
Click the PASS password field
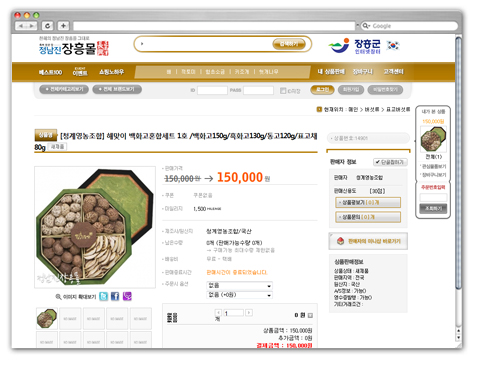click(x=258, y=90)
